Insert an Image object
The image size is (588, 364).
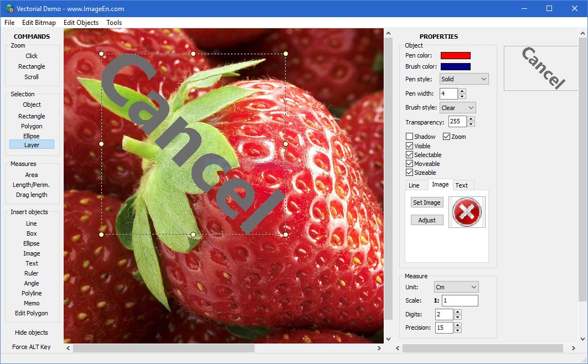click(32, 253)
